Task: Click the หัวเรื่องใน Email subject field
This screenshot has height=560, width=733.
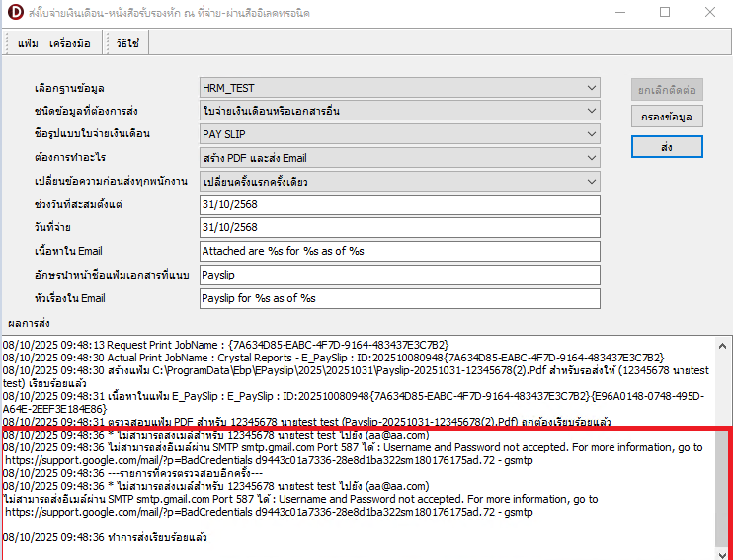Action: (x=399, y=298)
